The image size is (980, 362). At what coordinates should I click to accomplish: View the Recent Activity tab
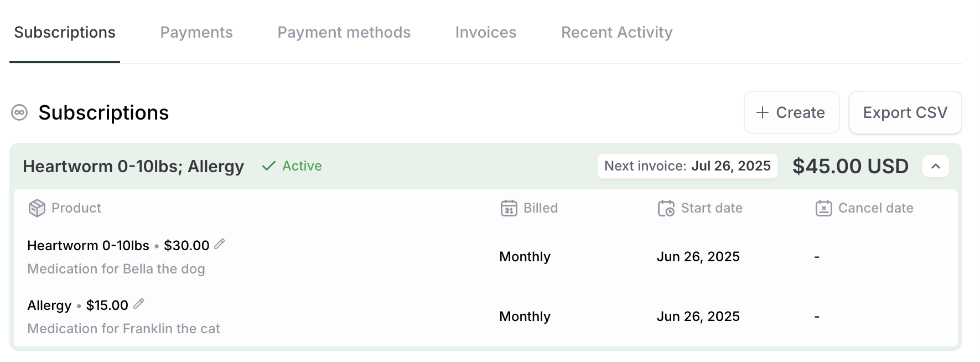tap(617, 32)
